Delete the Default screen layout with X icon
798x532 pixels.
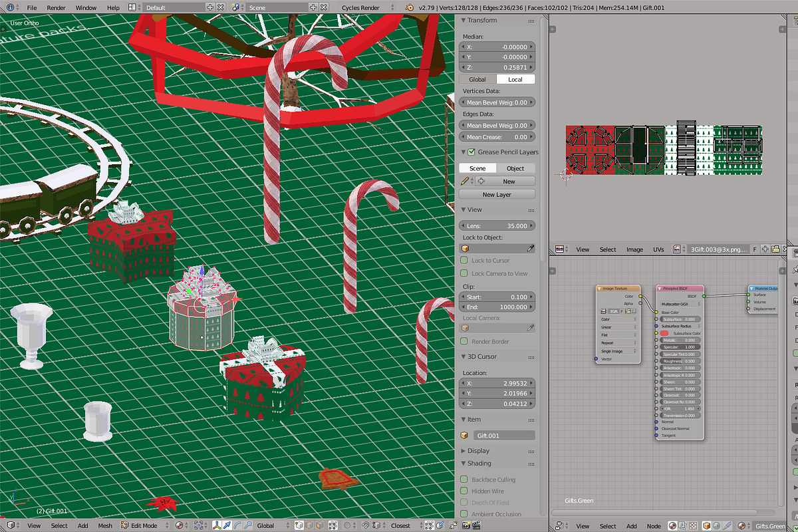221,7
